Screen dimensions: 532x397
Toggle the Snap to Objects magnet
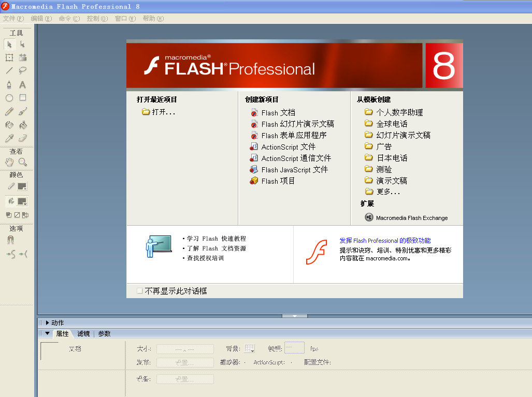tap(10, 240)
